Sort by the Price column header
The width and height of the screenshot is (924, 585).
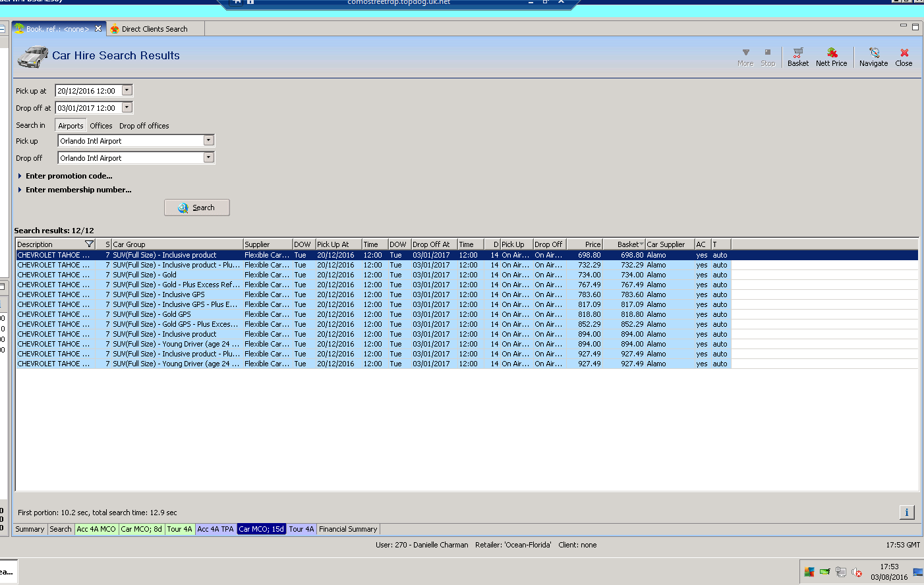[x=585, y=244]
